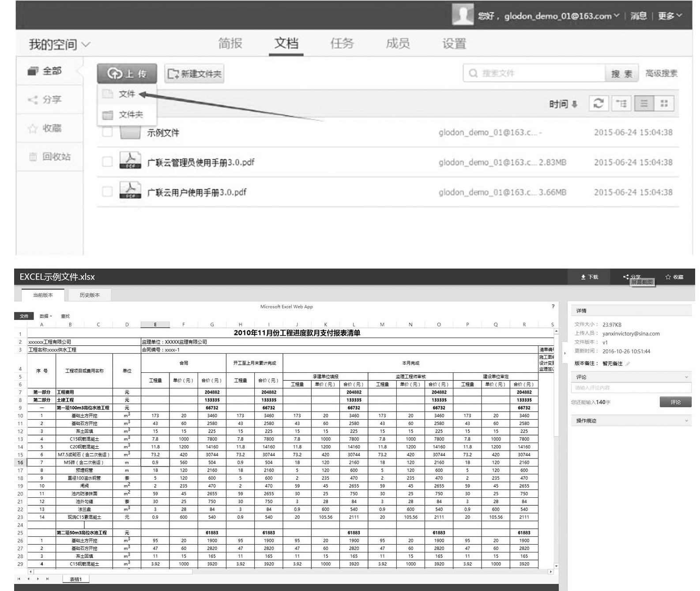Open 分享 in the sidebar

click(49, 99)
